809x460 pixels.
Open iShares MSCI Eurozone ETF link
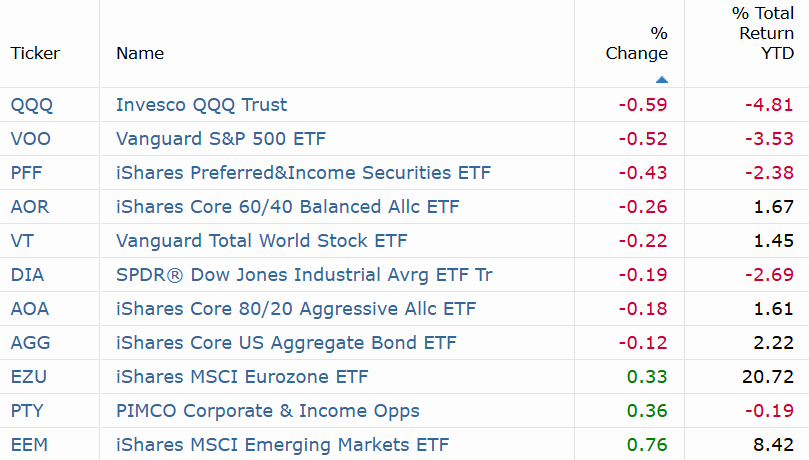point(242,377)
